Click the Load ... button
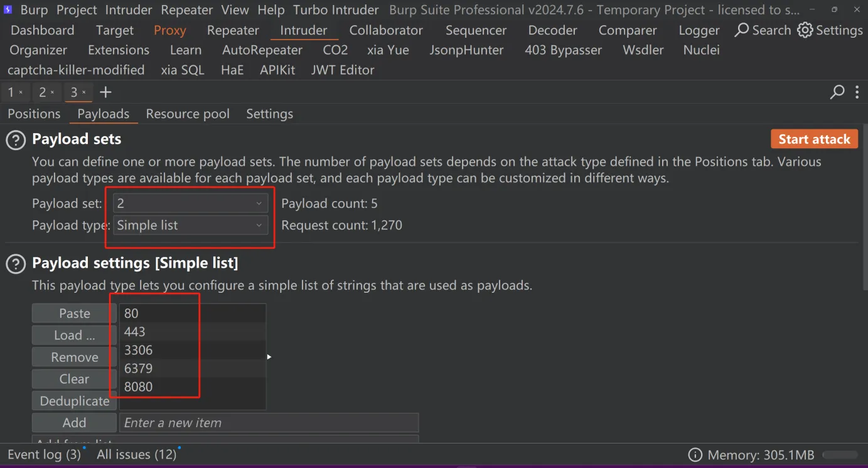This screenshot has width=868, height=468. [x=74, y=335]
